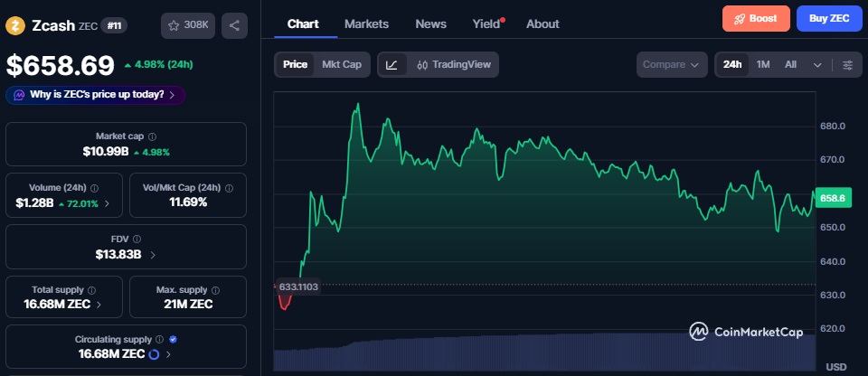
Task: Select the 24h time range
Action: click(x=732, y=65)
